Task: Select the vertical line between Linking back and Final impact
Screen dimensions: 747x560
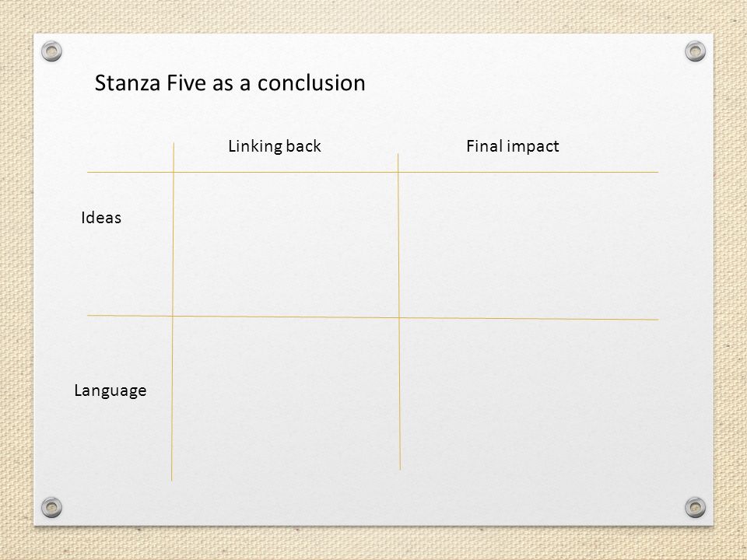Action: [x=398, y=312]
